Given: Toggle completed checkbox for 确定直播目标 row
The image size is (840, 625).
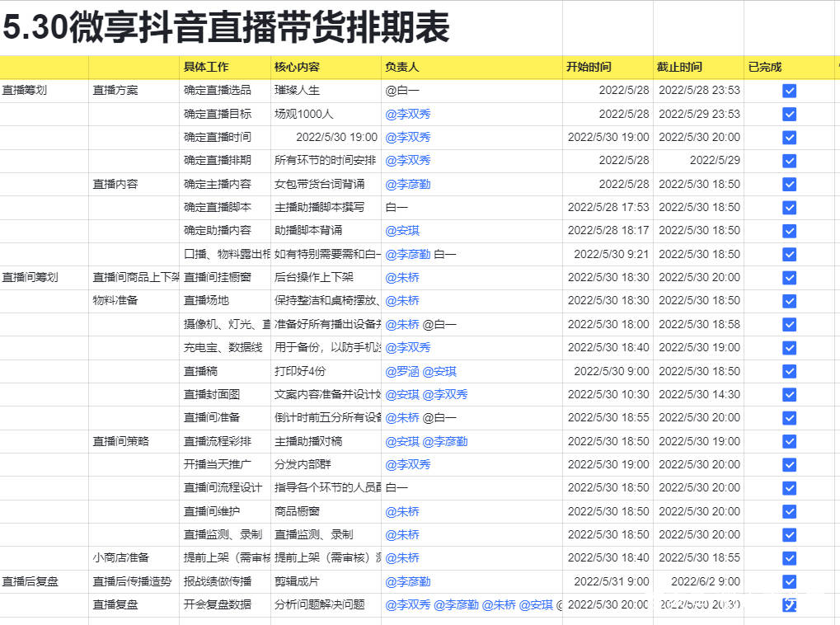Looking at the screenshot, I should (789, 114).
